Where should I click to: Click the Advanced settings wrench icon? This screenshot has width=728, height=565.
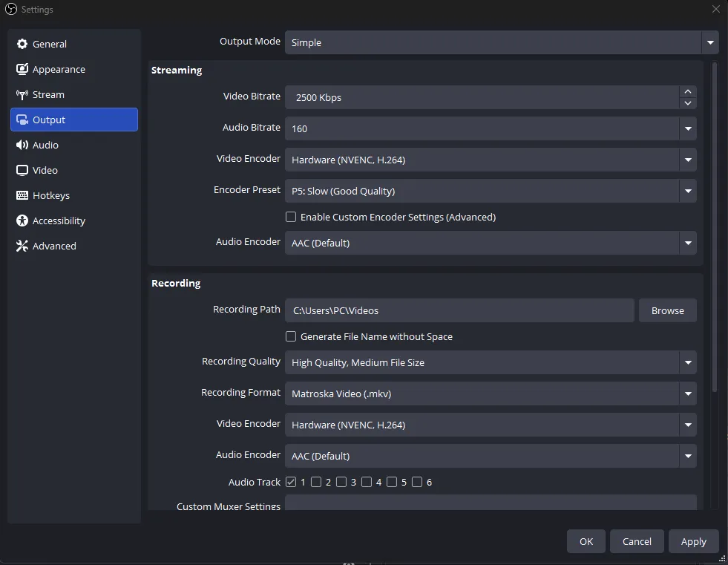[23, 246]
